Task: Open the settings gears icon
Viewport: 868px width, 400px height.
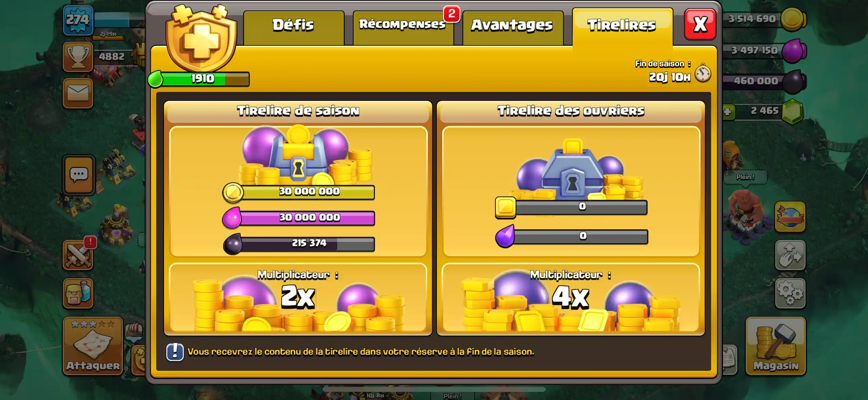Action: (790, 293)
